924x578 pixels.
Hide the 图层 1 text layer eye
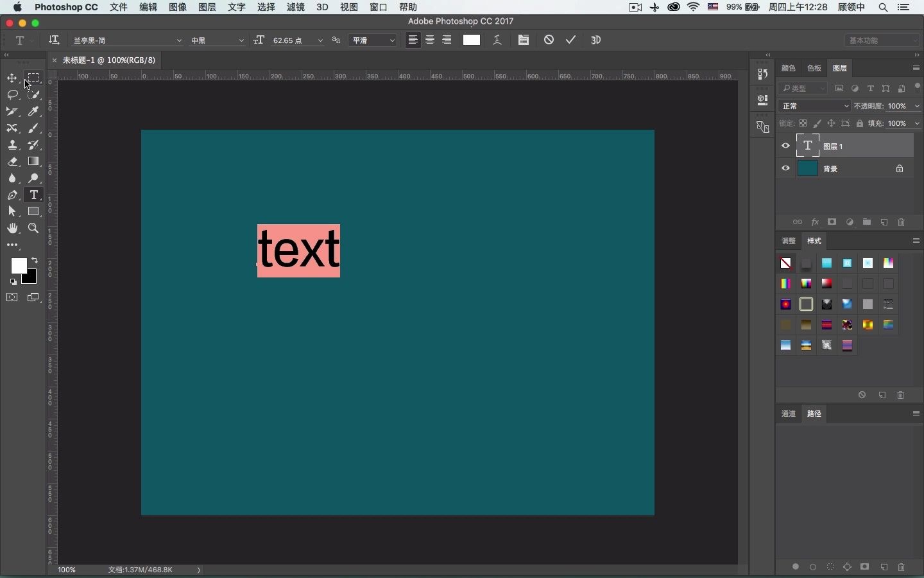786,146
